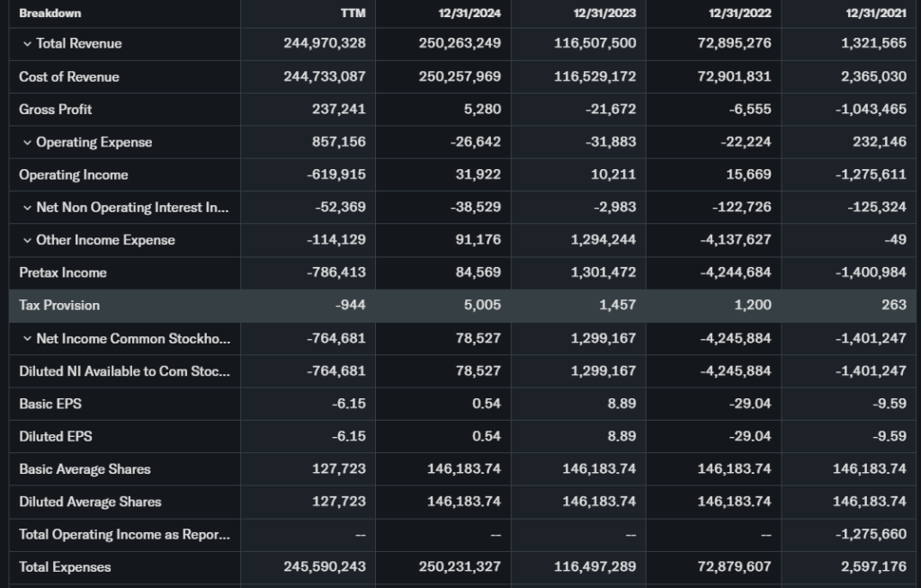Image resolution: width=921 pixels, height=588 pixels.
Task: Click the Cost of Revenue row label
Action: tap(68, 77)
